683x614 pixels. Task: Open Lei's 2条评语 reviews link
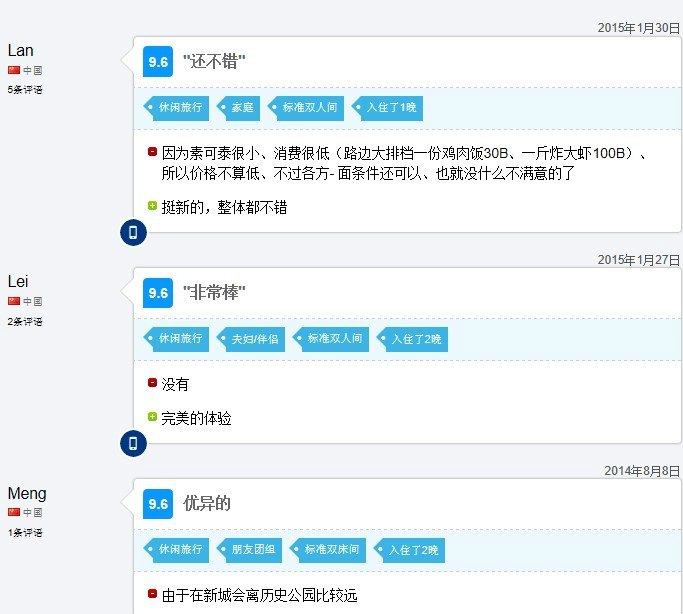(25, 322)
